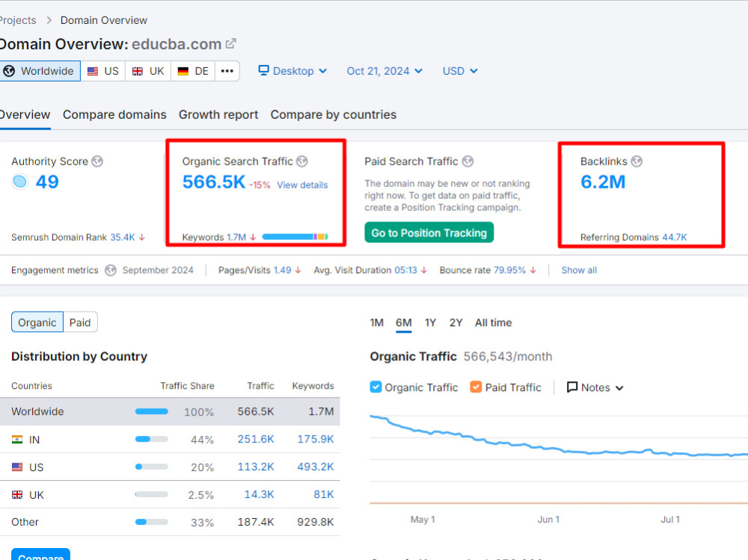The width and height of the screenshot is (748, 560).
Task: Click globe icon next to Paid Search Traffic
Action: [468, 161]
